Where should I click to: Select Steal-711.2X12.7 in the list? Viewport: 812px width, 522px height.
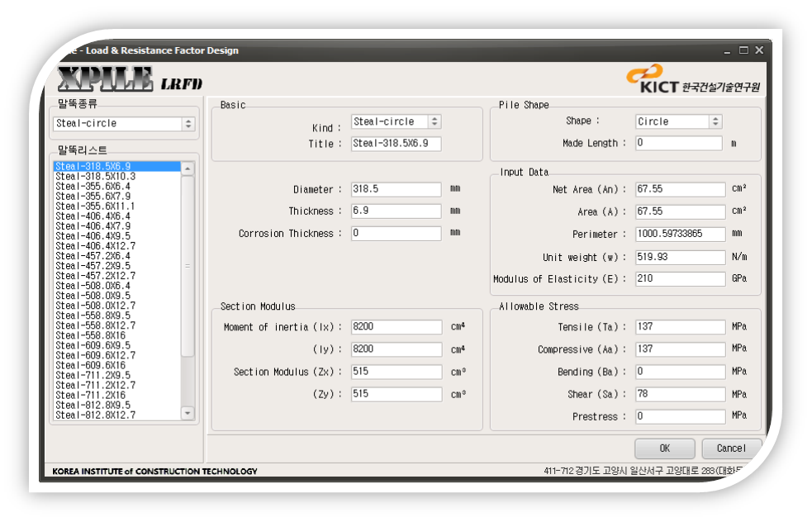(x=117, y=385)
